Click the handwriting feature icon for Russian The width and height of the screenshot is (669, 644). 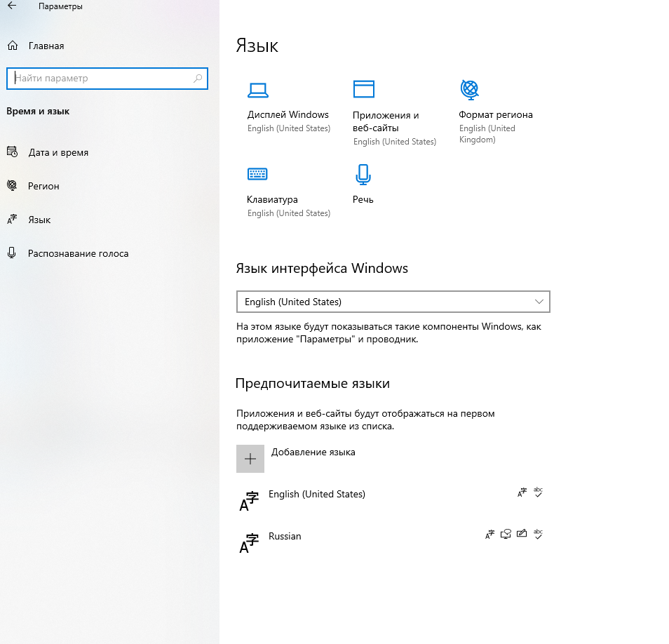(521, 534)
